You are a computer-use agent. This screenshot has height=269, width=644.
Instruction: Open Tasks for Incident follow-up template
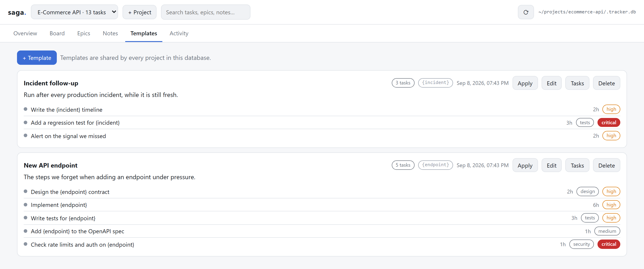click(x=577, y=83)
